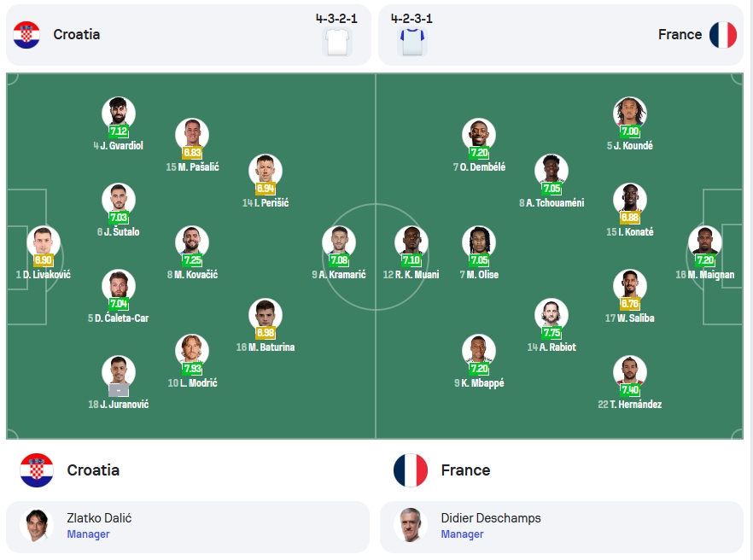Select L. Modrić's player avatar
Viewport: 753px width, 560px height.
click(192, 350)
